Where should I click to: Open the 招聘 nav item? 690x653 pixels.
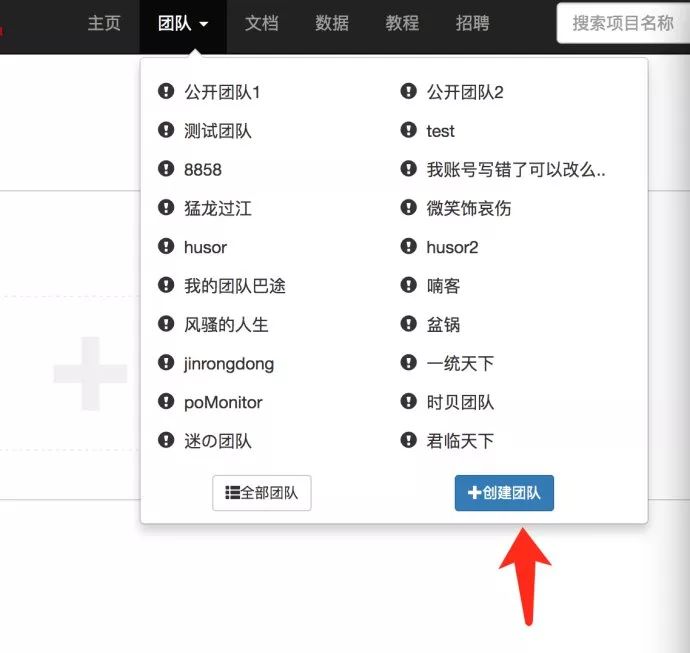point(473,23)
